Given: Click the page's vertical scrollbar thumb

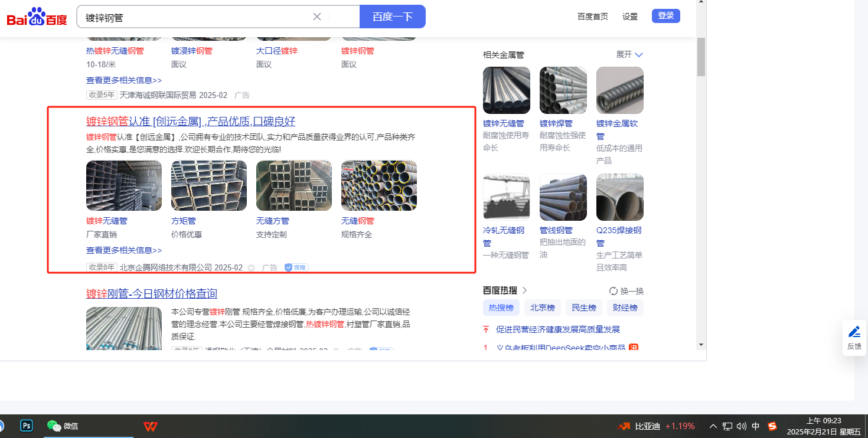Looking at the screenshot, I should (701, 57).
